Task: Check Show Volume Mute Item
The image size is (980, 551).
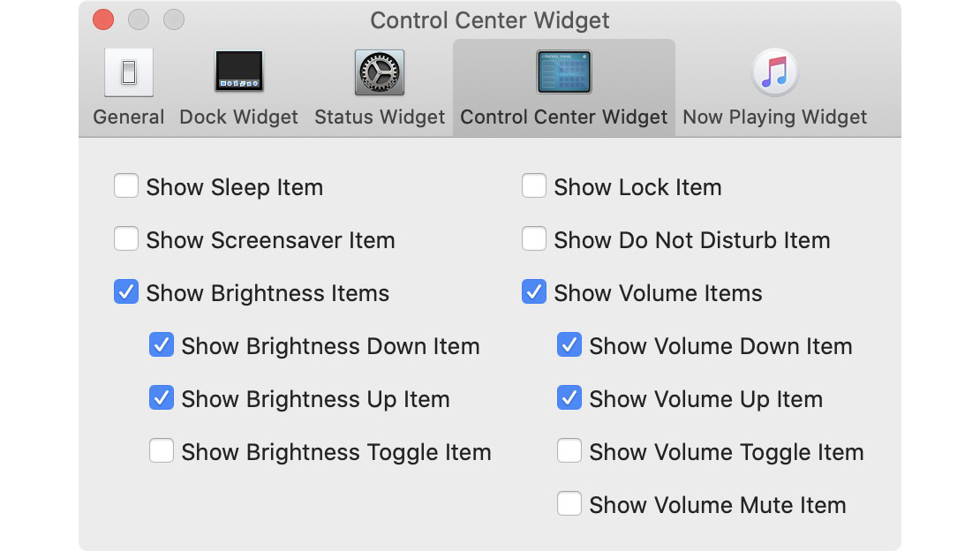Action: [x=569, y=503]
